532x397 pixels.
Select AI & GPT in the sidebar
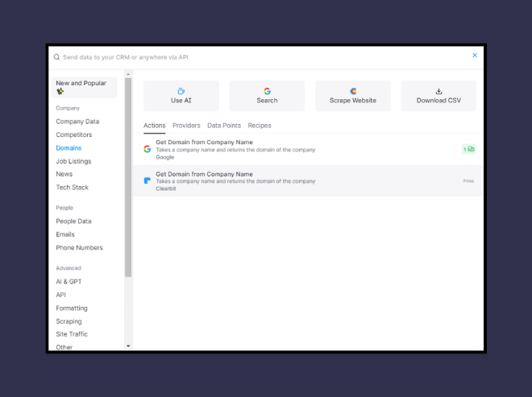pos(69,281)
